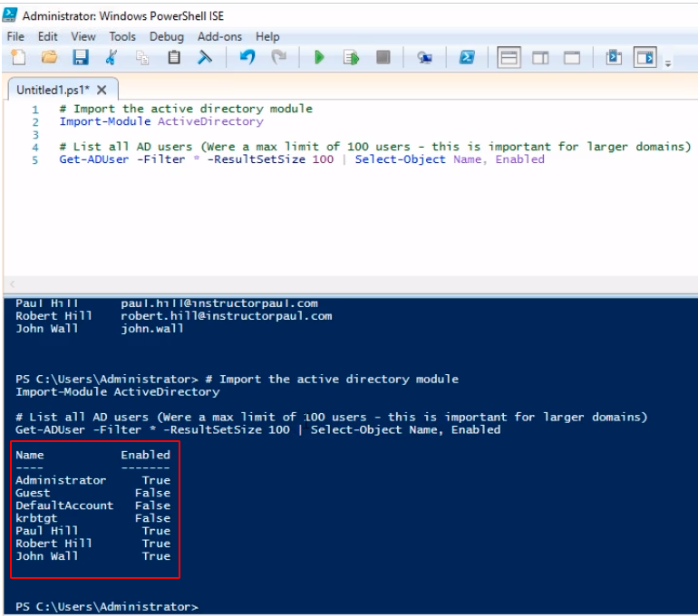The image size is (698, 616).
Task: Toggle the Command Add-on pane icon
Action: (x=645, y=57)
